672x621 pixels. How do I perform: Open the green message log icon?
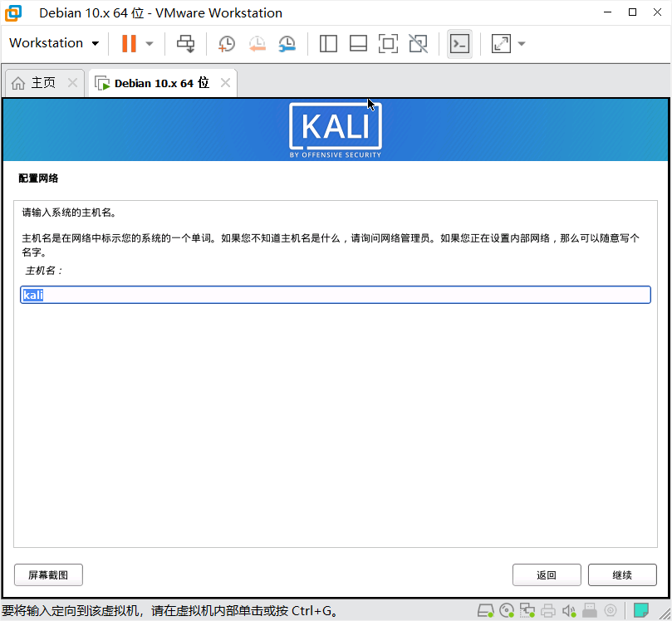tap(641, 610)
